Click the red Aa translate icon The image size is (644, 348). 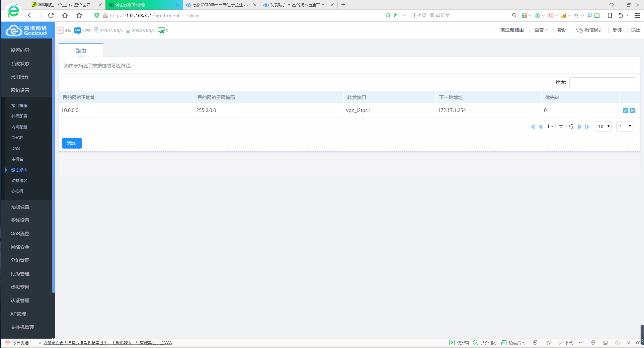coord(550,15)
